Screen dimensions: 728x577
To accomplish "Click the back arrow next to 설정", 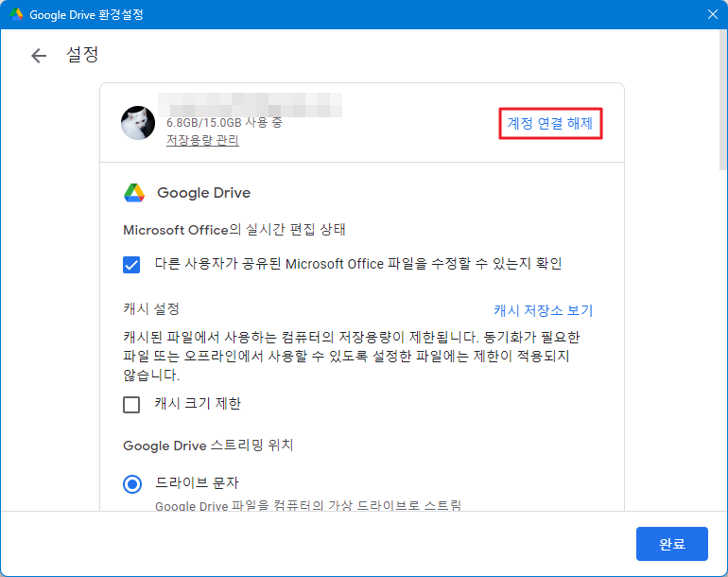I will [39, 56].
